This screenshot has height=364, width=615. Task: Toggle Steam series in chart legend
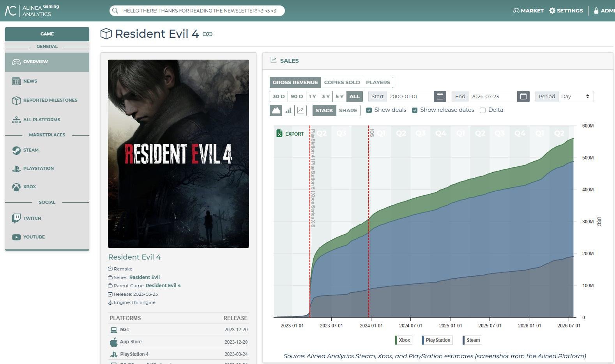coord(472,340)
